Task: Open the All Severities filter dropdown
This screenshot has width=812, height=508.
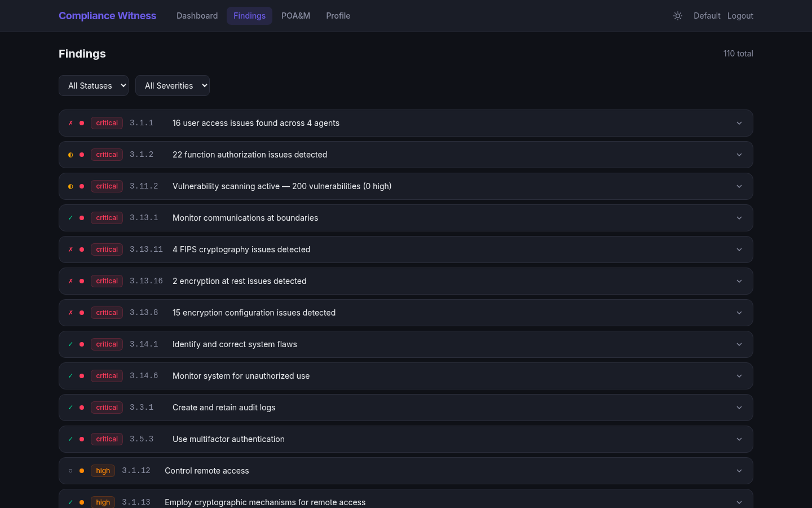Action: (x=173, y=86)
